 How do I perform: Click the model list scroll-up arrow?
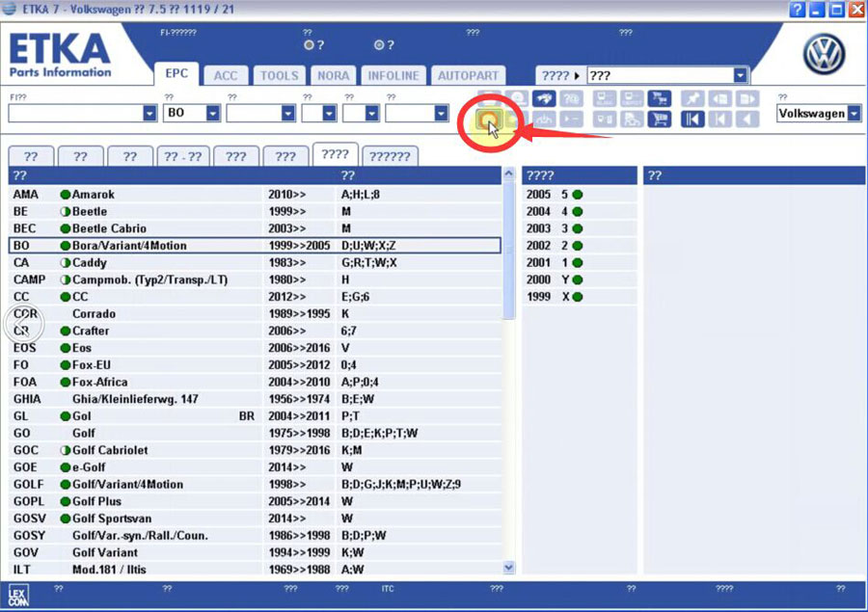pos(509,174)
